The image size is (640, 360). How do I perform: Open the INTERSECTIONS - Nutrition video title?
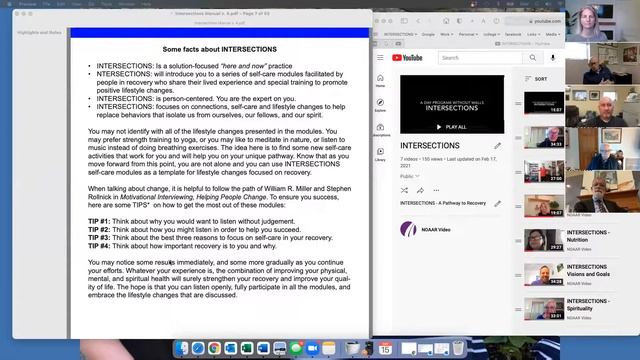588,236
